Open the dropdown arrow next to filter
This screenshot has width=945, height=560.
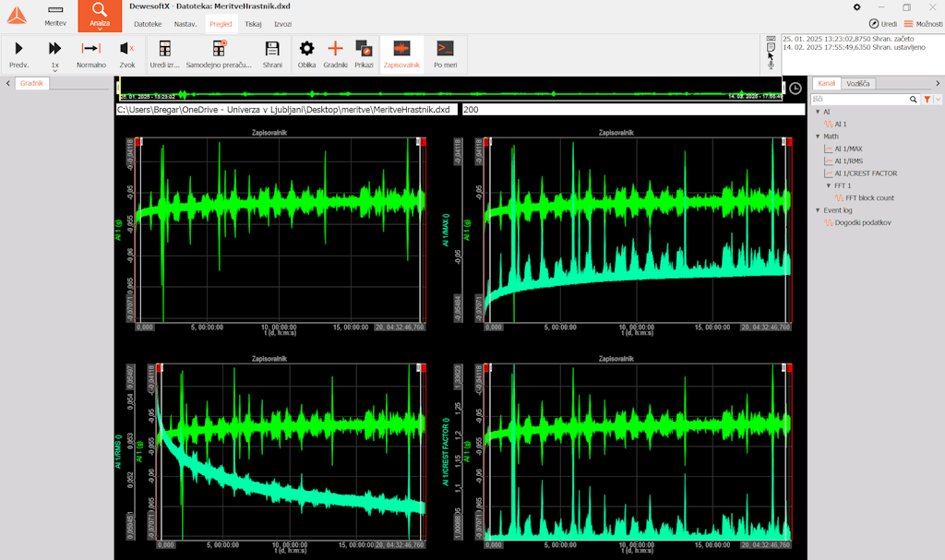tap(938, 99)
